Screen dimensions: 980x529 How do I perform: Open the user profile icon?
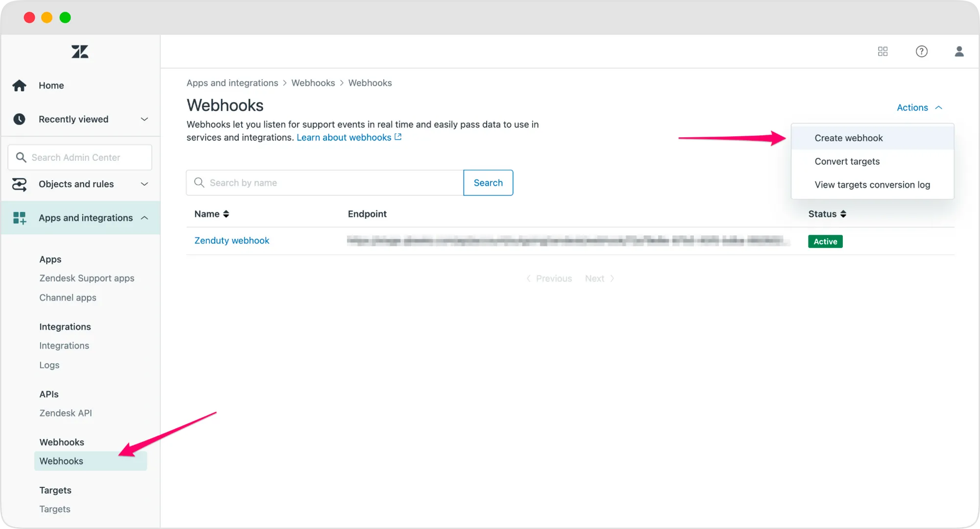click(959, 51)
